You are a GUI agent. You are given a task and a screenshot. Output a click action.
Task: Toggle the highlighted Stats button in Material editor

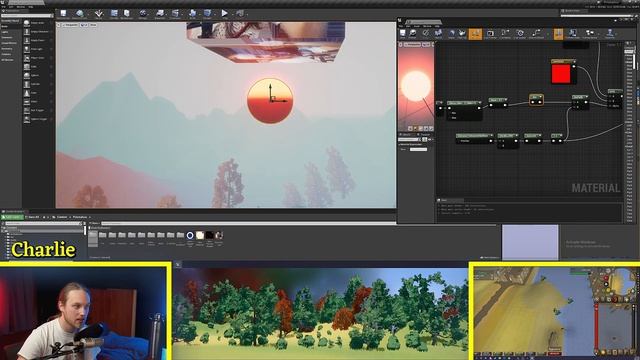[x=558, y=34]
